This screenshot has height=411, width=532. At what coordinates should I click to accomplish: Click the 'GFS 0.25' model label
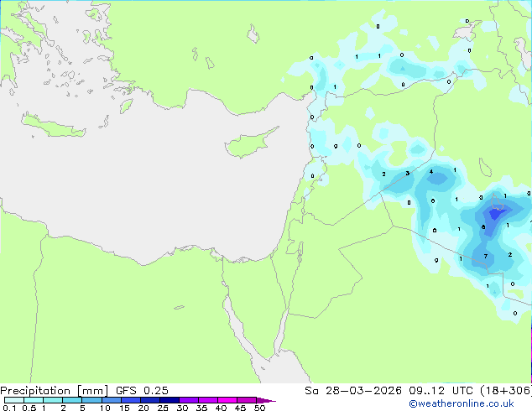[x=142, y=391]
